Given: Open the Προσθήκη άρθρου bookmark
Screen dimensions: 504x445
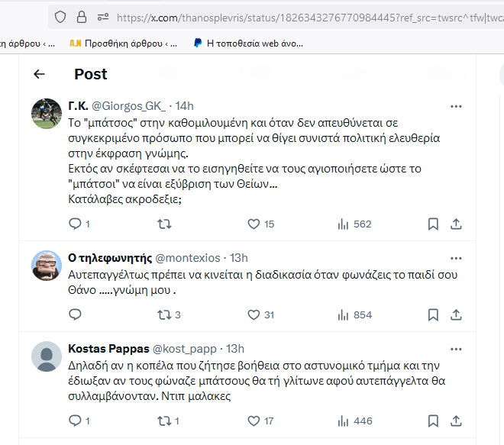Looking at the screenshot, I should pyautogui.click(x=124, y=43).
